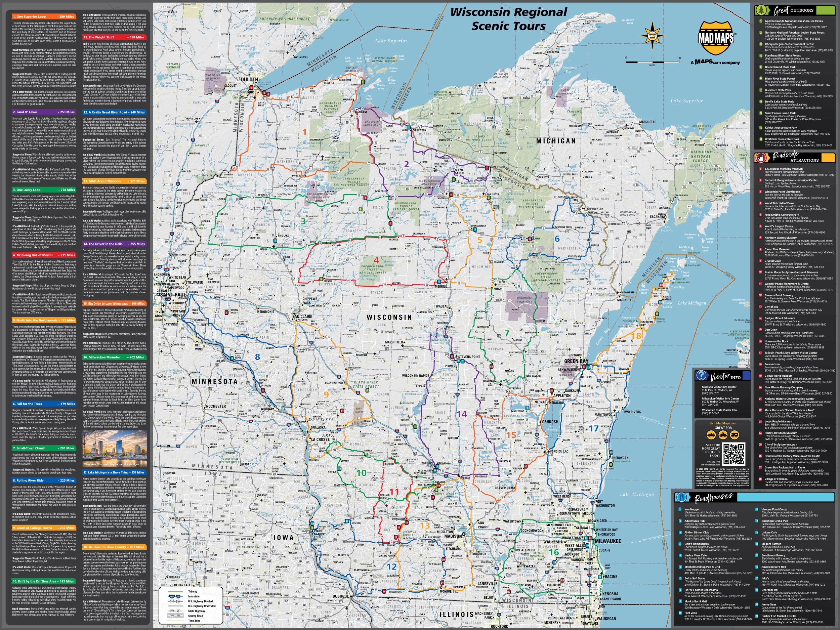The width and height of the screenshot is (840, 630).
Task: Click the Milwaukee skyline photo thumbnail
Action: (x=114, y=449)
